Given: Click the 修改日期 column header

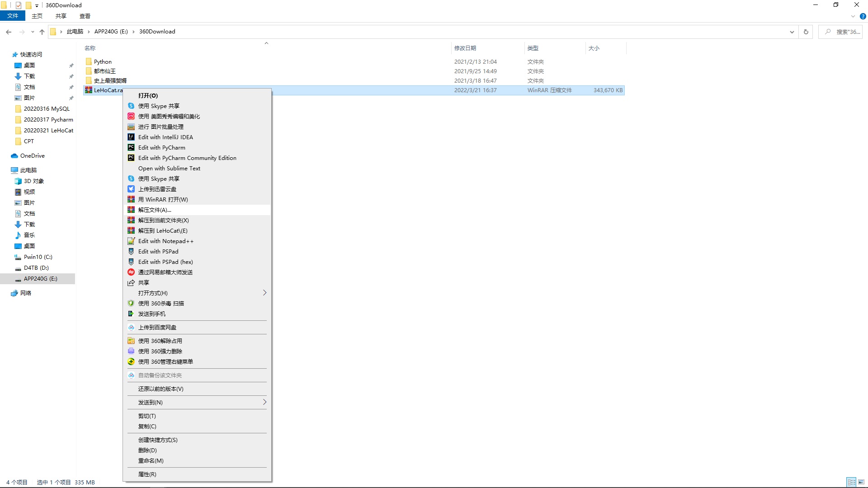Looking at the screenshot, I should coord(465,48).
